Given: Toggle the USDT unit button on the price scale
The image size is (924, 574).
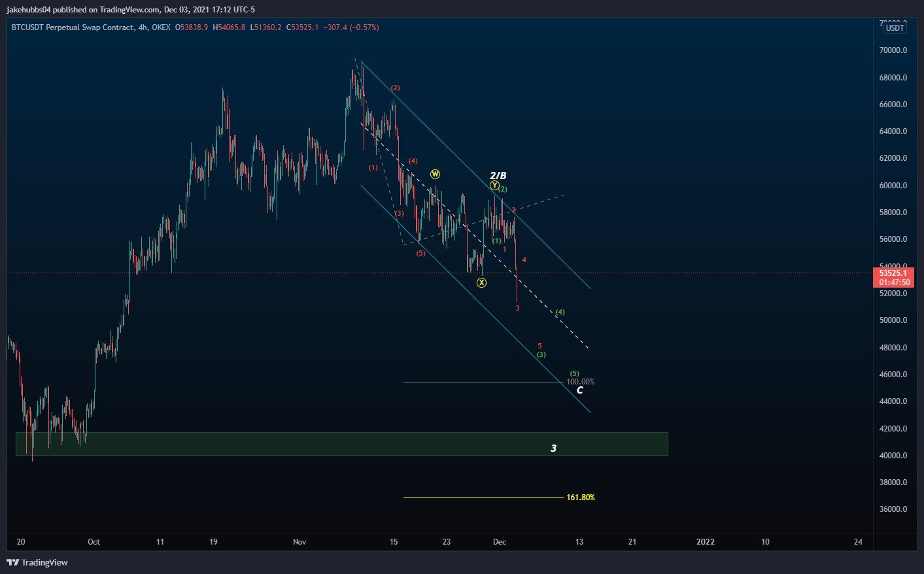Looking at the screenshot, I should (894, 28).
